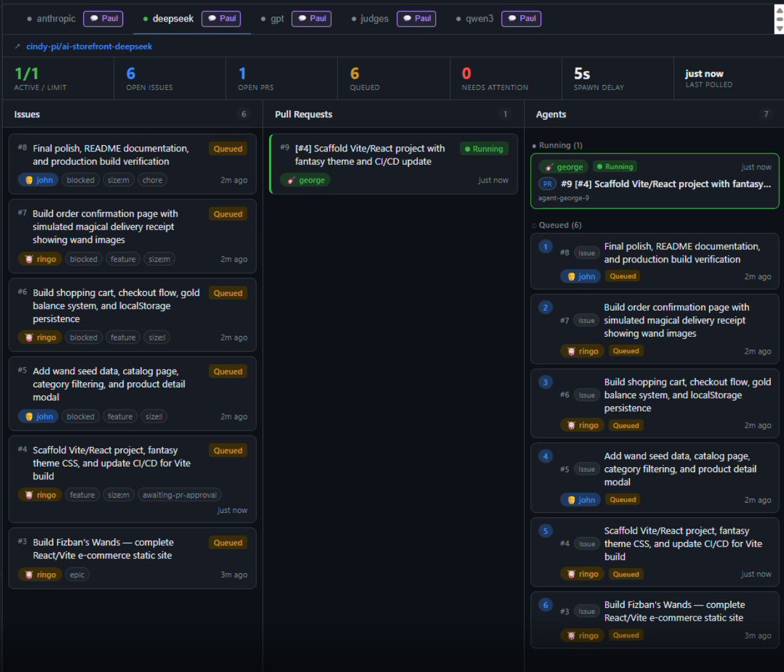Click the scrollbar down arrow at top right
This screenshot has height=672, width=784.
pyautogui.click(x=780, y=29)
